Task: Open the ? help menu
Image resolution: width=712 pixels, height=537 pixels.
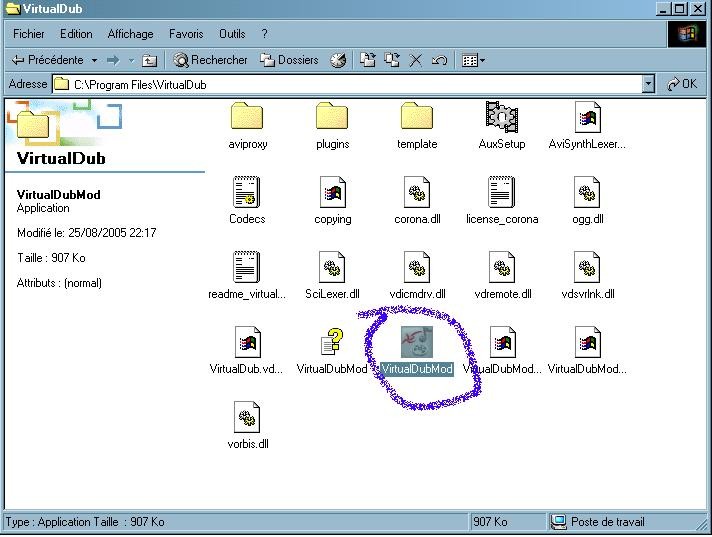Action: click(x=264, y=34)
